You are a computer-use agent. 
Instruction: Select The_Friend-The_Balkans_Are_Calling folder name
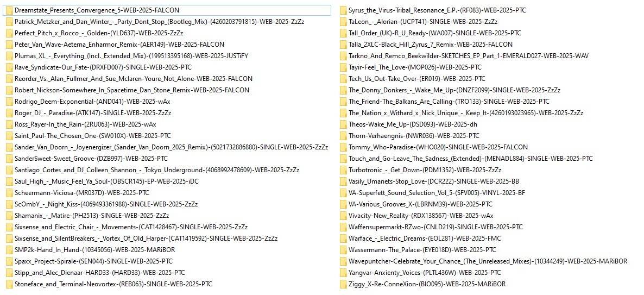[449, 102]
